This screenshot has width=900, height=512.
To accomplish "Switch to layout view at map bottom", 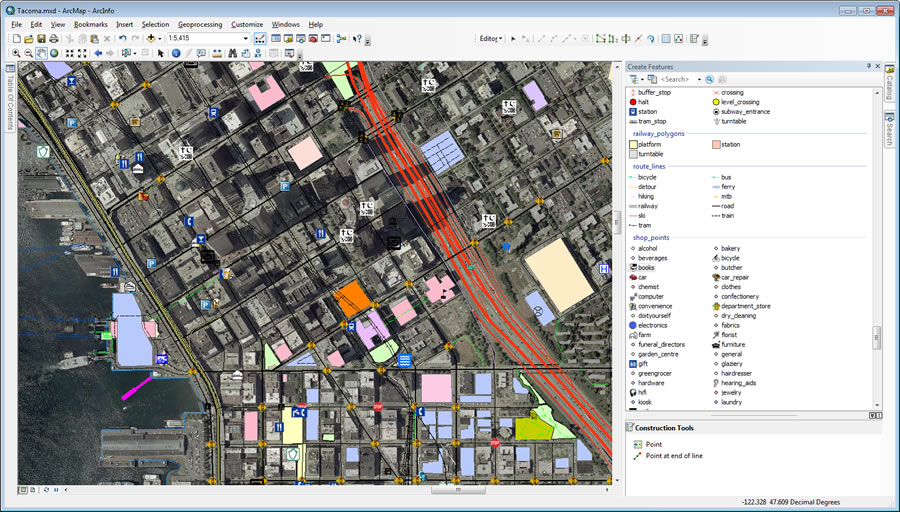I will click(32, 489).
